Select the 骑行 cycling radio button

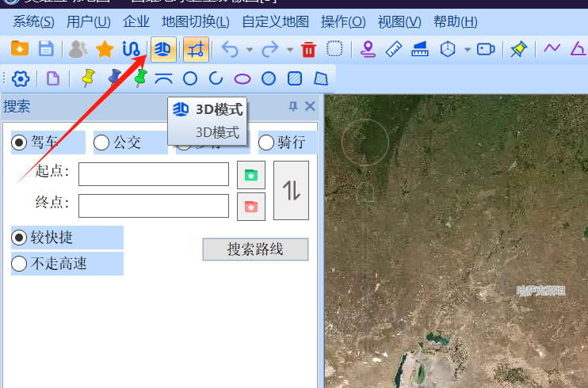point(266,143)
